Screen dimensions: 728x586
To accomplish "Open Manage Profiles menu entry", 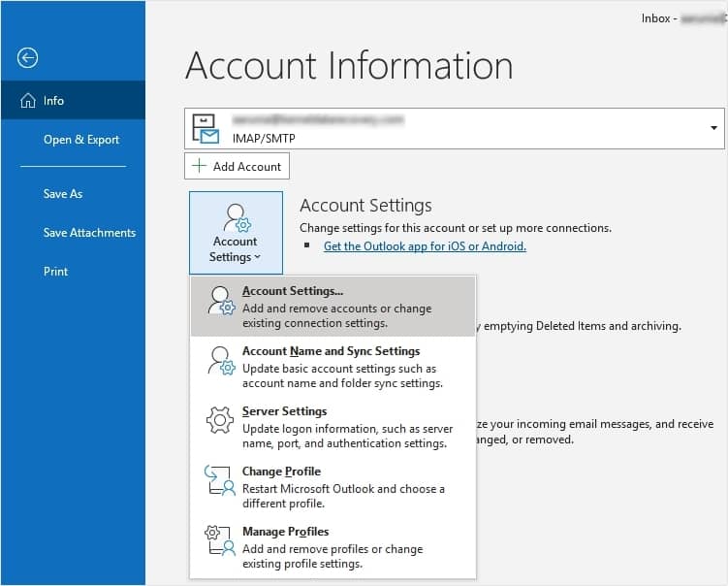I will (332, 547).
